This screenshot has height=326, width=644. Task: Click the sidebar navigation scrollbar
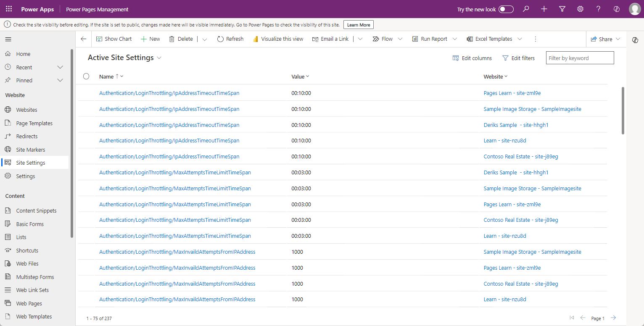[x=72, y=144]
